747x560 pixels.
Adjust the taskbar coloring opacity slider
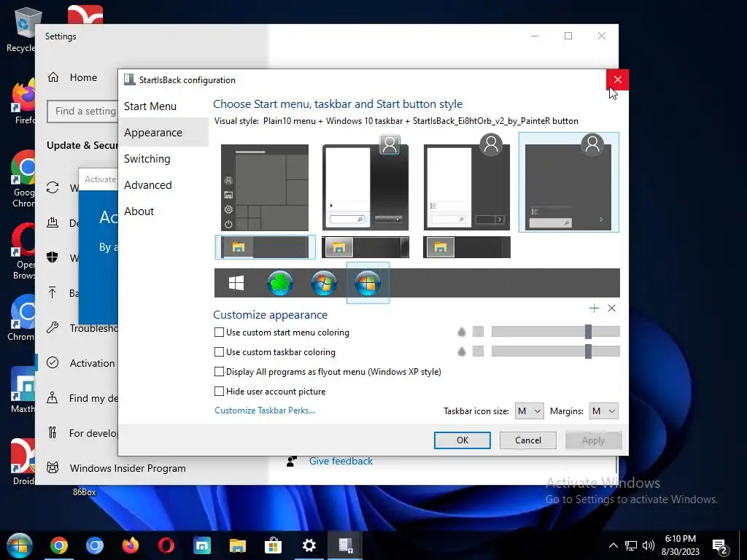[x=555, y=351]
